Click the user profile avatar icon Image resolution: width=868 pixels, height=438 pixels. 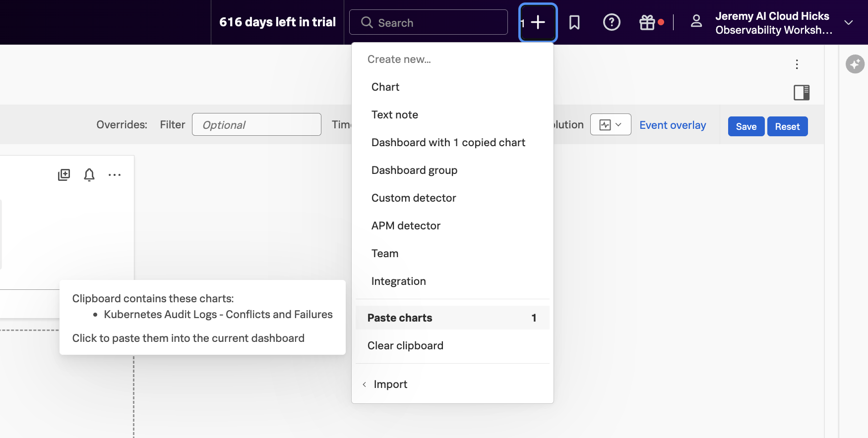pos(696,21)
